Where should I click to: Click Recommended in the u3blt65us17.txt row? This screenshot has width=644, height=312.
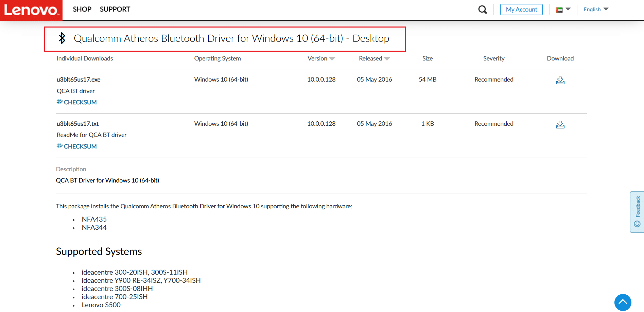494,124
